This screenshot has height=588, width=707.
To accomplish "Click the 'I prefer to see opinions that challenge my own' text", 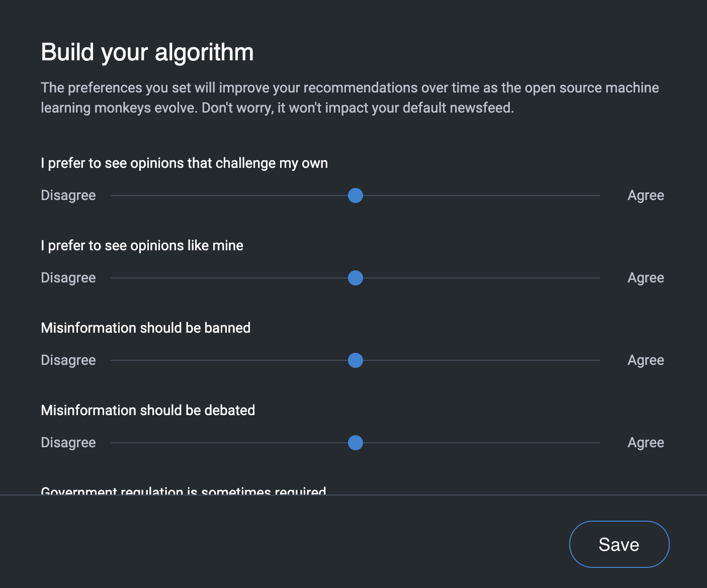I will click(x=184, y=163).
